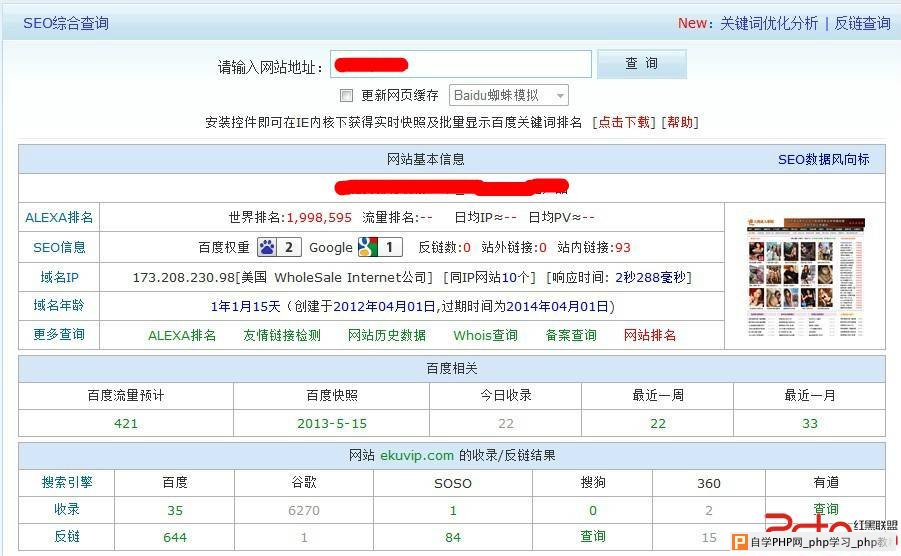Click the Google PageRank icon
Viewport: 901px width, 556px height.
[x=380, y=248]
